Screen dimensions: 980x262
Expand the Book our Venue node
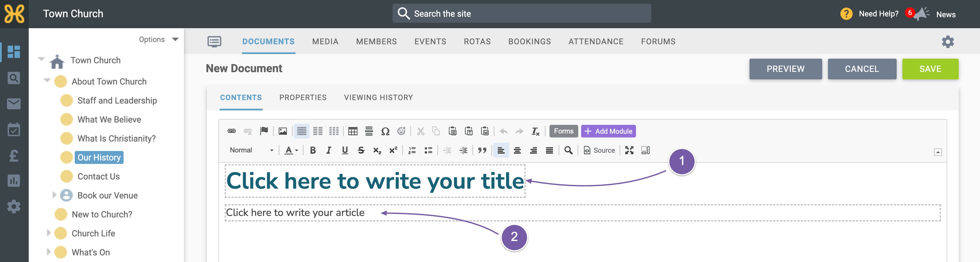pos(54,195)
